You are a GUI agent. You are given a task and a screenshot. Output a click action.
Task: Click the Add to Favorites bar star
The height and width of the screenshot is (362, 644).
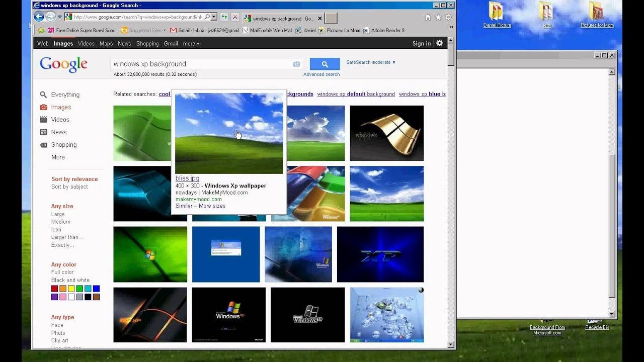point(42,30)
